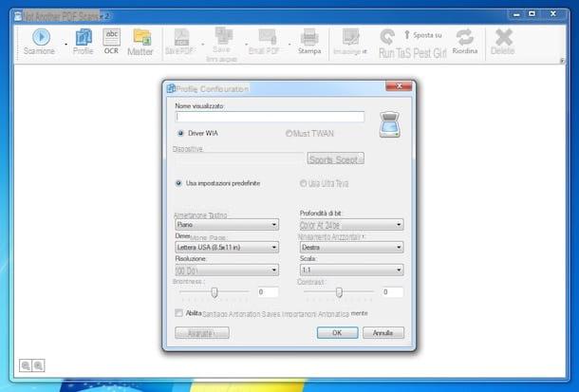This screenshot has height=392, width=579.
Task: Click the folder import icon in toolbar
Action: click(x=141, y=37)
